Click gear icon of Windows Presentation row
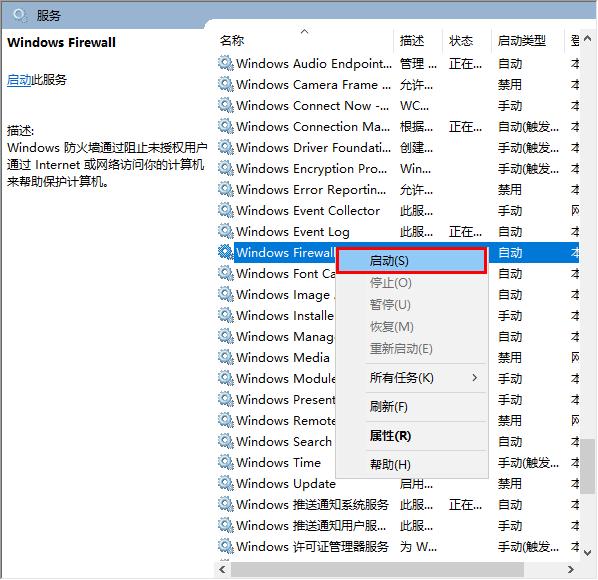This screenshot has width=598, height=580. [x=225, y=399]
